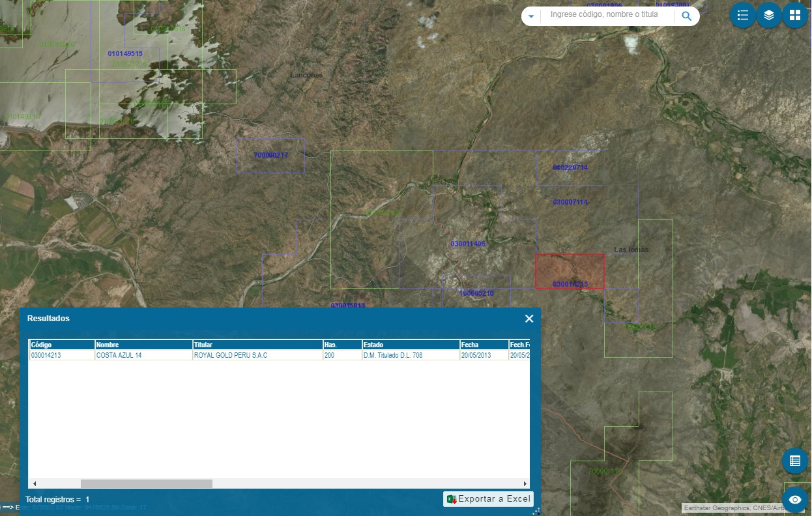Click the search magnifier icon
The image size is (812, 516).
coord(686,16)
